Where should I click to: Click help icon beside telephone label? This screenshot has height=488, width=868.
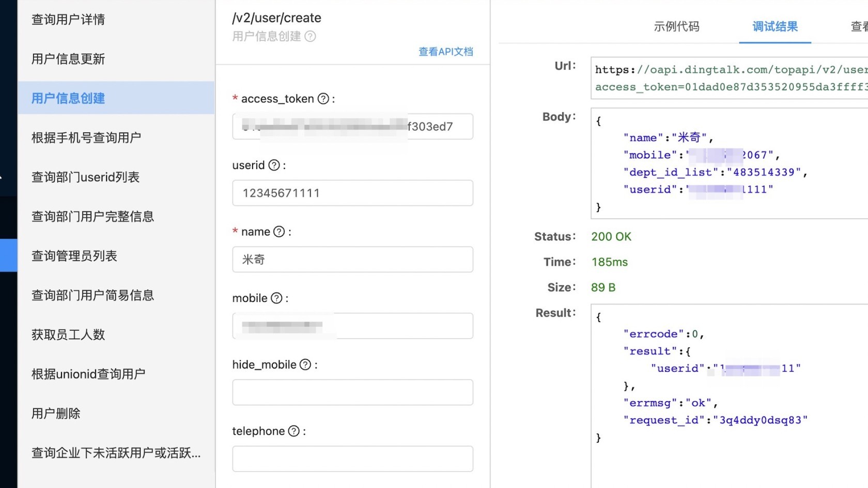[x=293, y=431]
